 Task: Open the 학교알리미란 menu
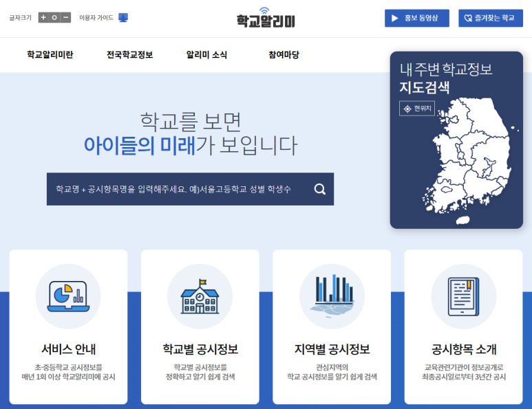click(x=50, y=55)
